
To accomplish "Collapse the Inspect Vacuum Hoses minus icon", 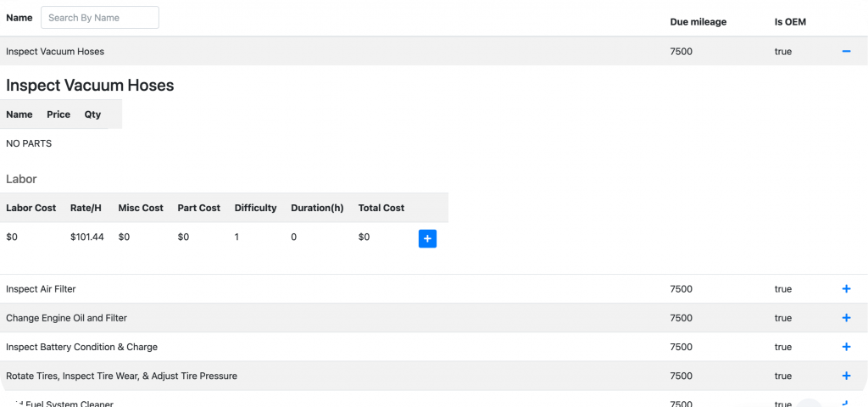I will (x=845, y=52).
